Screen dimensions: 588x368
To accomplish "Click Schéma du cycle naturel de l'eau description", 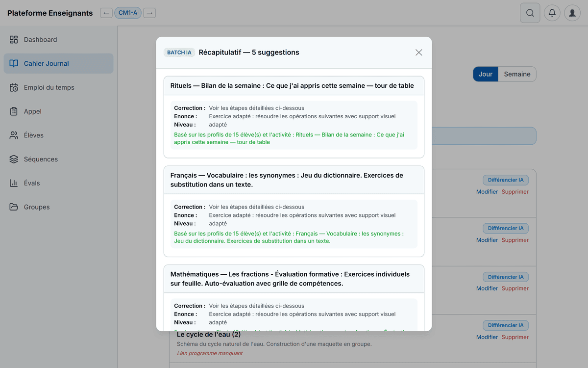I will 274,344.
